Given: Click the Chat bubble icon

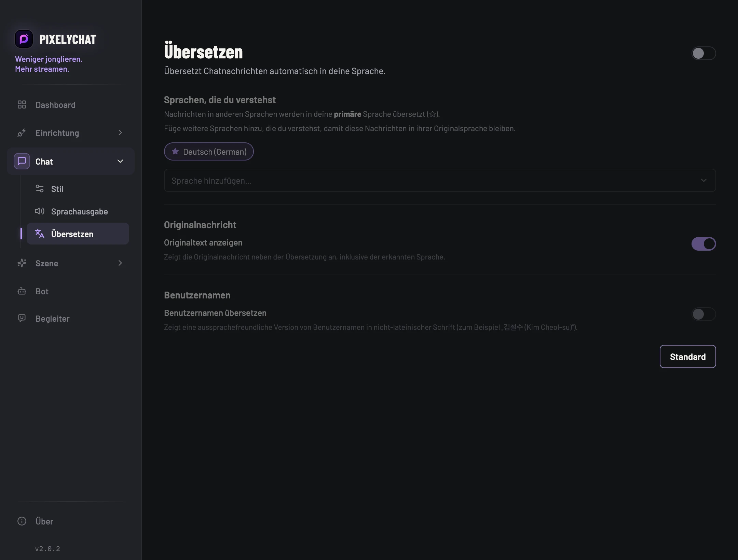Looking at the screenshot, I should click(22, 161).
